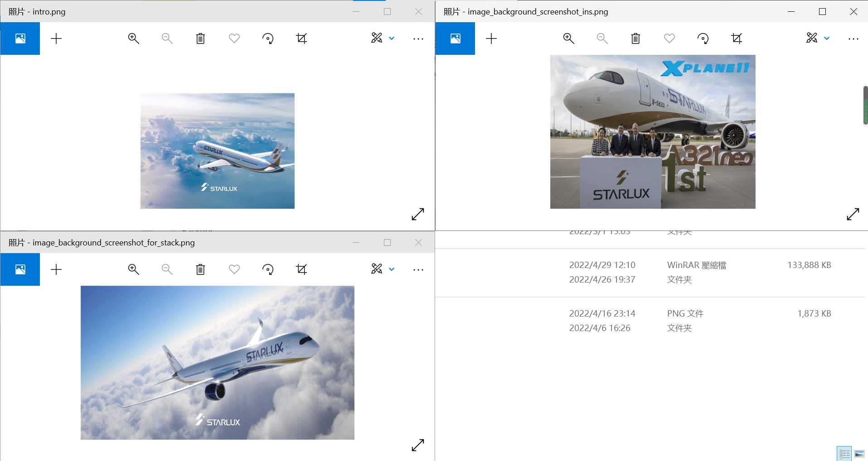Click plus icon in for_stack.png window

pyautogui.click(x=56, y=269)
